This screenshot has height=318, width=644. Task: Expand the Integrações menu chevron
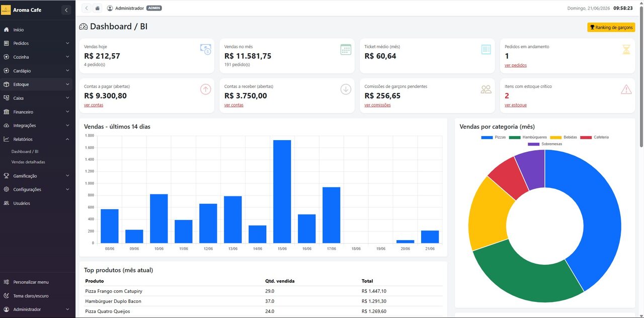(67, 125)
